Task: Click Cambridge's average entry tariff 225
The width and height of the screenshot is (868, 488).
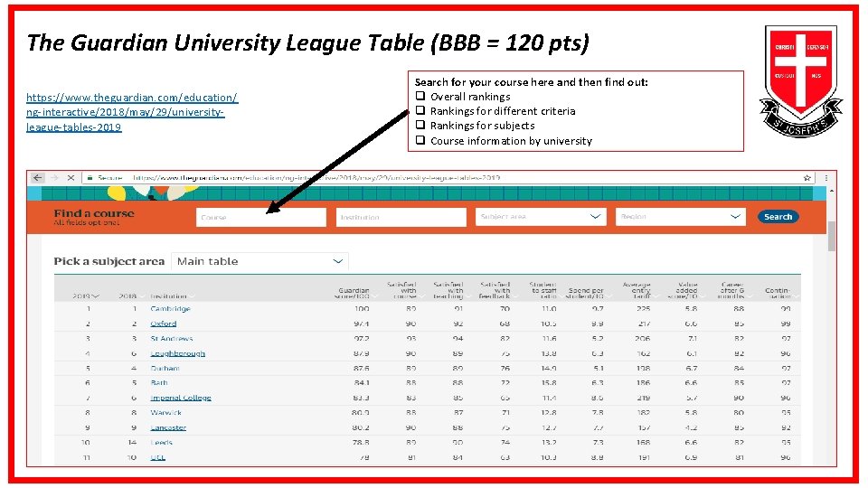Action: point(643,309)
